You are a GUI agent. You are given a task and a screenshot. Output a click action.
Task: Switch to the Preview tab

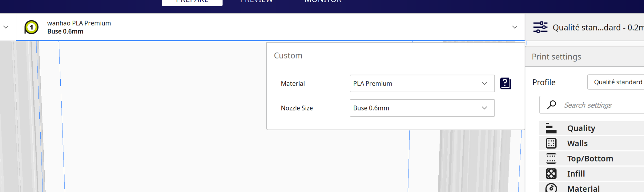256,2
